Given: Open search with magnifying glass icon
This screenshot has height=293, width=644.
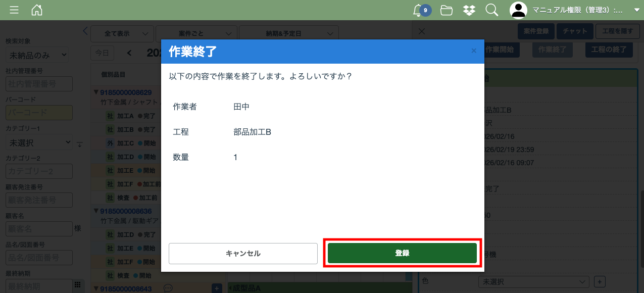Looking at the screenshot, I should pyautogui.click(x=491, y=10).
